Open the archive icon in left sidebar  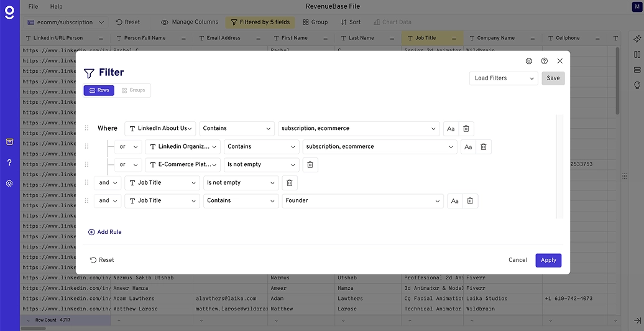pyautogui.click(x=9, y=142)
